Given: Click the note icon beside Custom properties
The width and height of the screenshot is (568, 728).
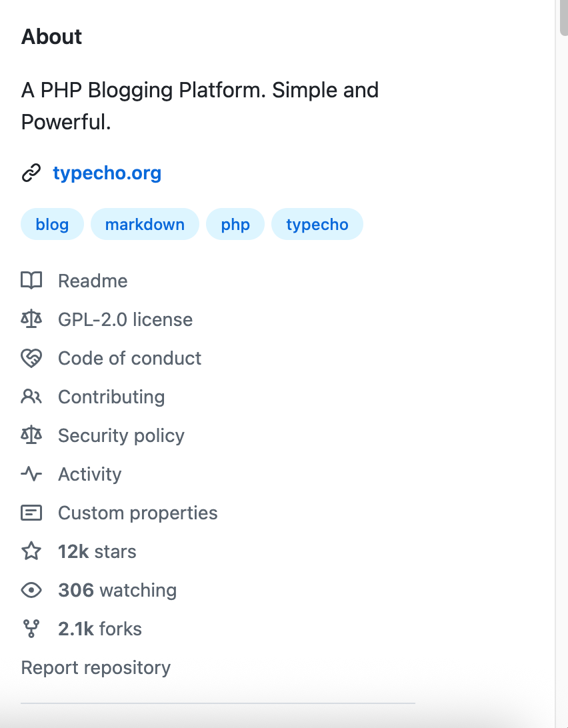Looking at the screenshot, I should click(31, 513).
